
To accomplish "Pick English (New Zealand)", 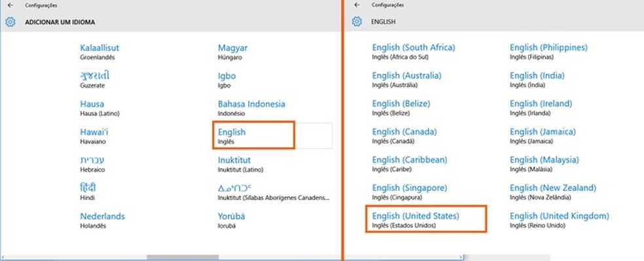I will point(553,192).
